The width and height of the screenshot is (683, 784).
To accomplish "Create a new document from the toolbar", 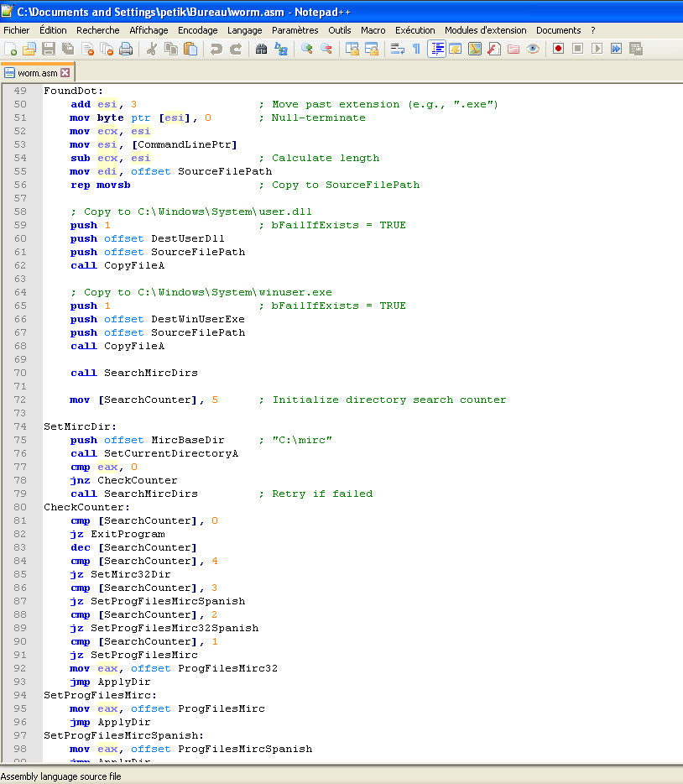I will coord(11,49).
